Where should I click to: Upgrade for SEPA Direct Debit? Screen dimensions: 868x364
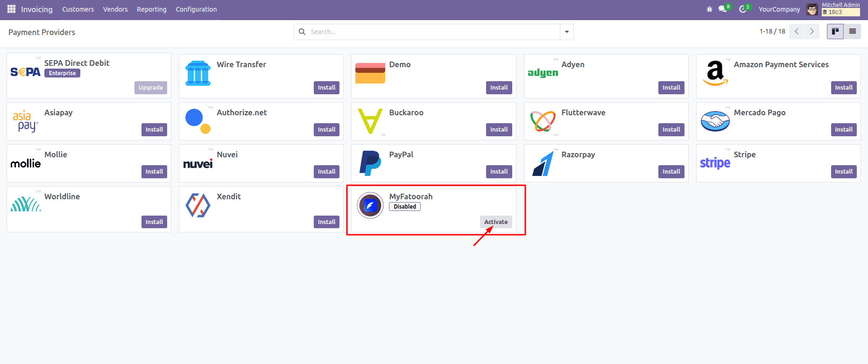(x=151, y=88)
